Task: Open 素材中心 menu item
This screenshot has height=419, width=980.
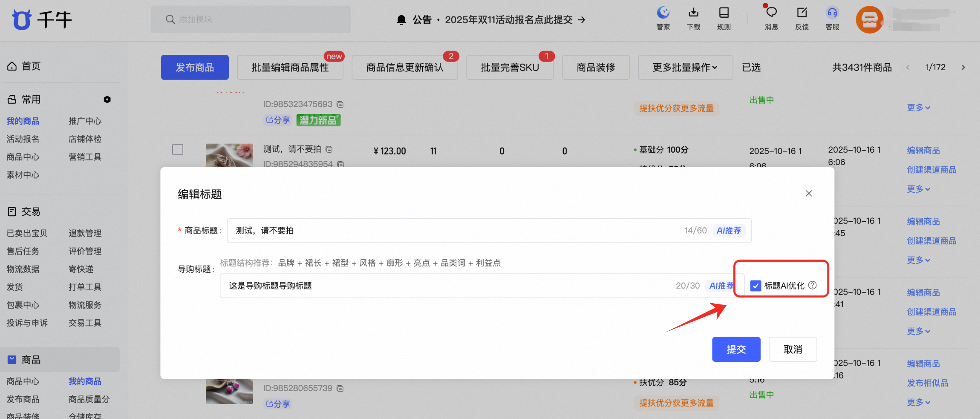Action: click(x=23, y=175)
